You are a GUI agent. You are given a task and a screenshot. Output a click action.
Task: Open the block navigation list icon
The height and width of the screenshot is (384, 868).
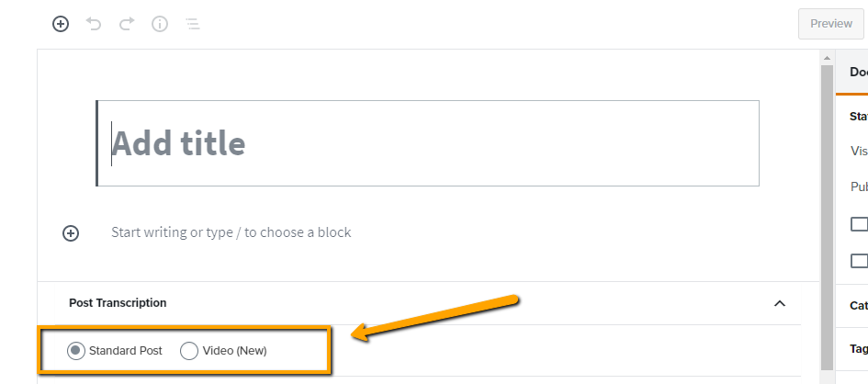pyautogui.click(x=192, y=24)
